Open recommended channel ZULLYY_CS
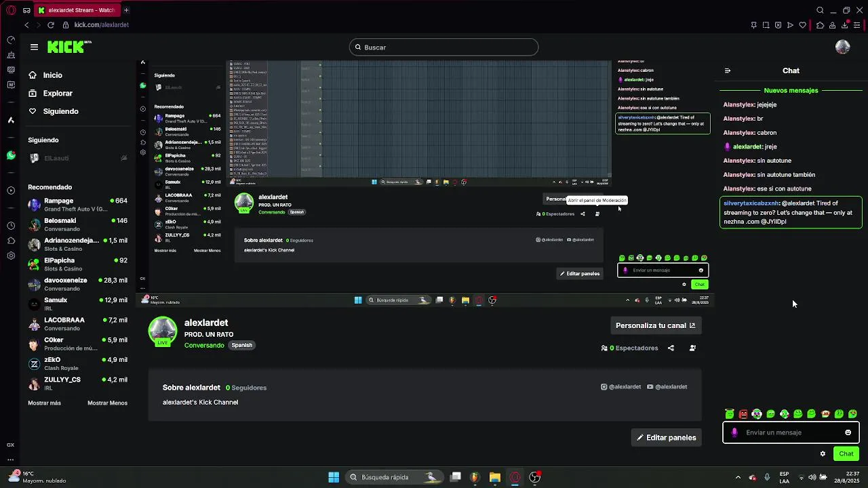This screenshot has height=488, width=868. pos(77,384)
